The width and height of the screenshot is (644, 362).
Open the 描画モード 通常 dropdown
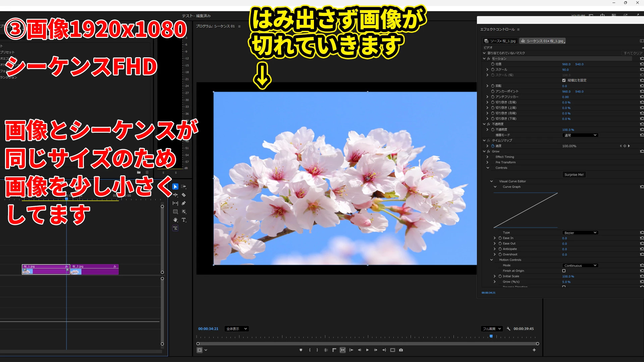(x=580, y=135)
